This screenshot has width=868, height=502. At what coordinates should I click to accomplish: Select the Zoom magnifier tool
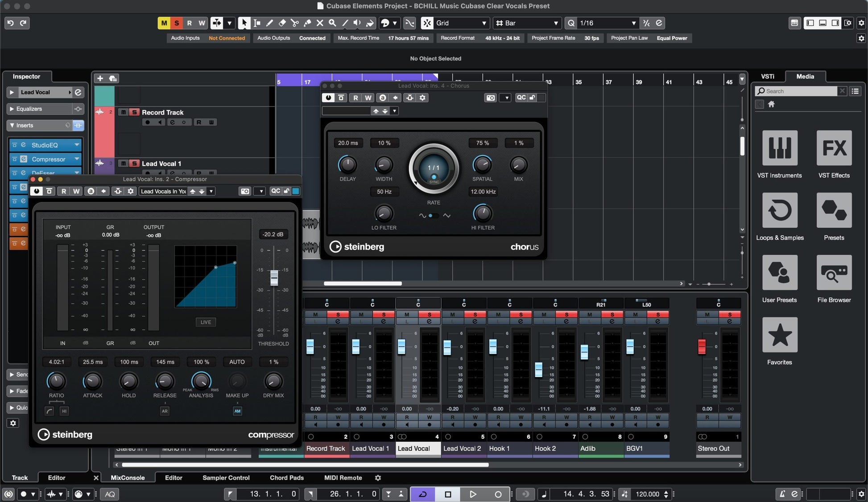point(332,23)
